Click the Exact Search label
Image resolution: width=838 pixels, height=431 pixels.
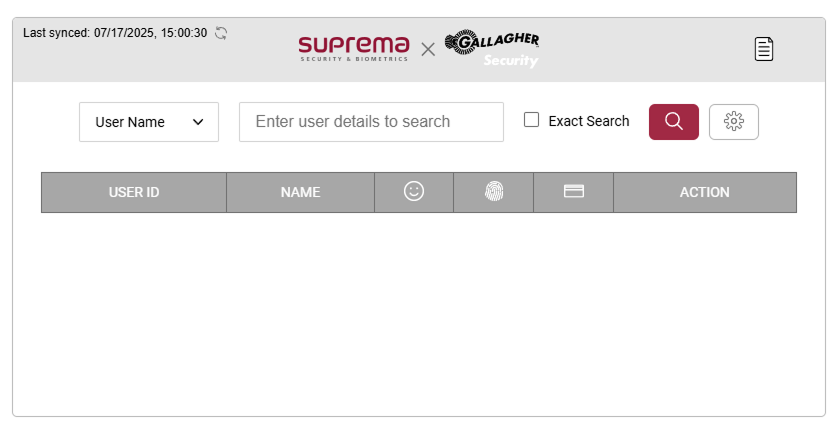coord(589,121)
